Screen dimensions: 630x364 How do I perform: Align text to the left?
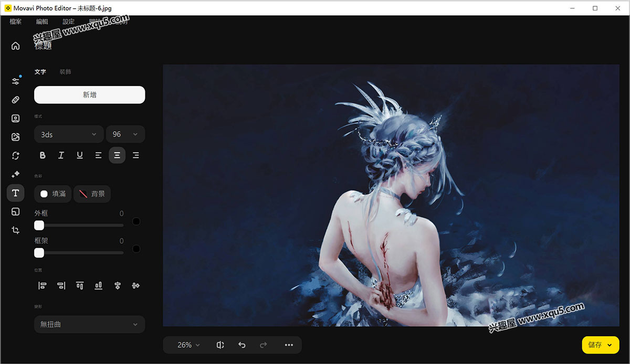(x=98, y=155)
